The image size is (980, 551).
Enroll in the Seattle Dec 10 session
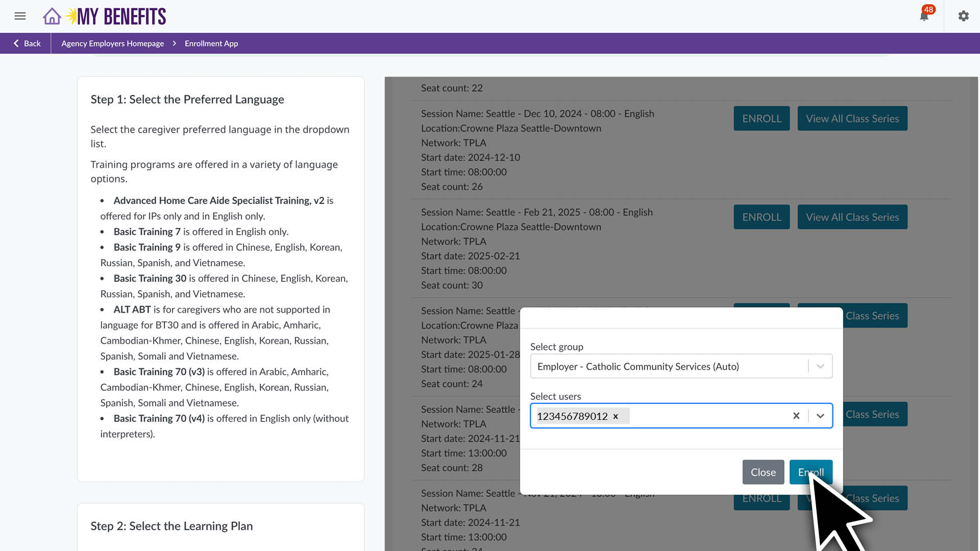tap(761, 118)
